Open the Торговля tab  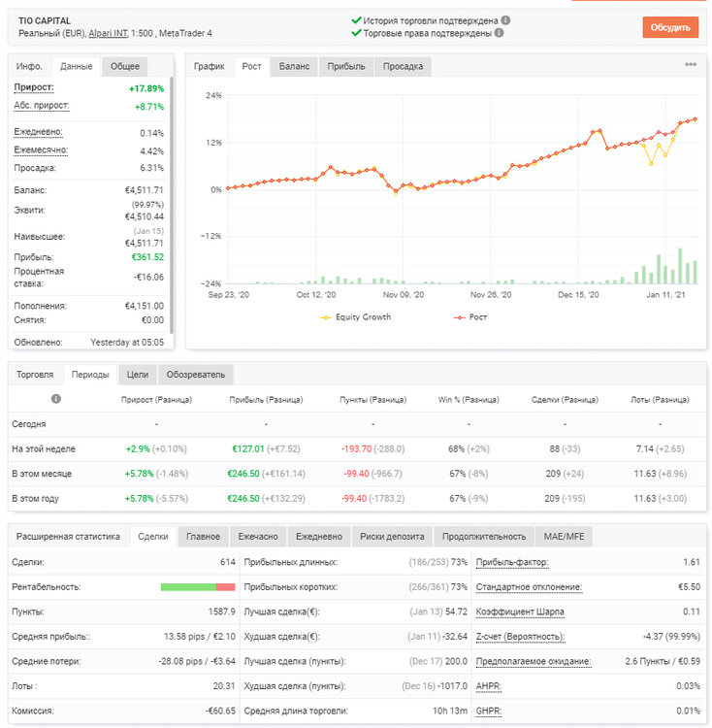35,375
